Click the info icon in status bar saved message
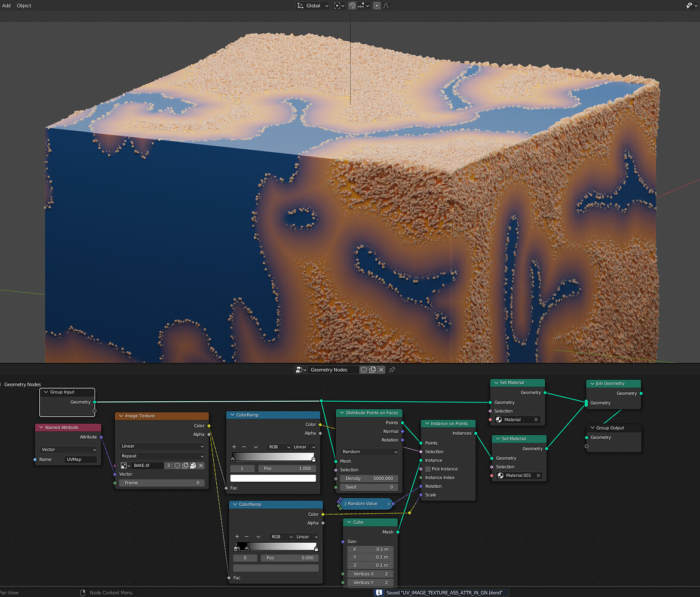The image size is (700, 597). [379, 593]
